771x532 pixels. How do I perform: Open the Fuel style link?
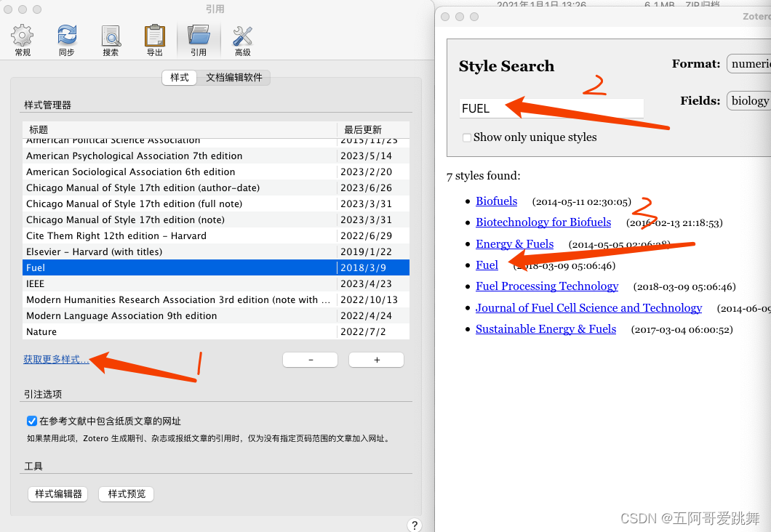click(487, 265)
